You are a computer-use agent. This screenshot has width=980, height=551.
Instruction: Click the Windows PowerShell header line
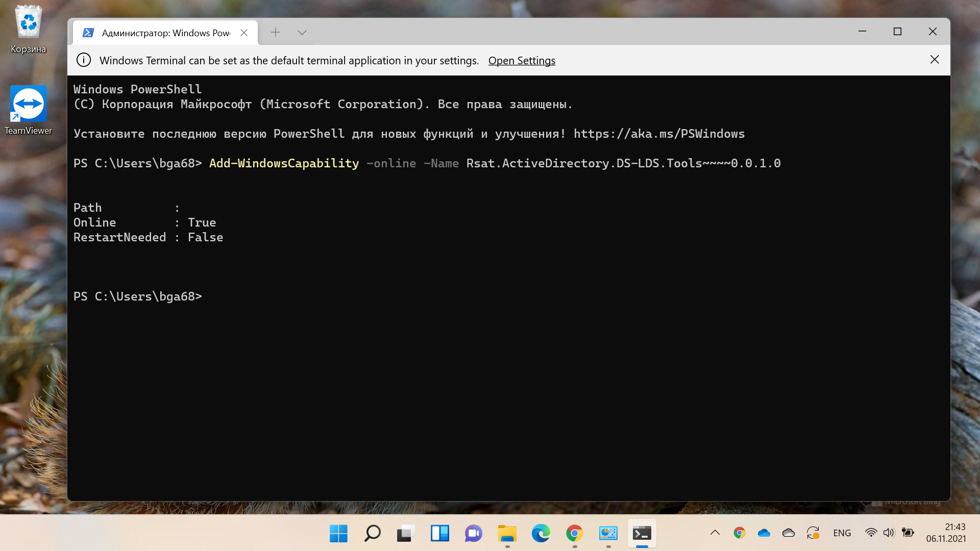(137, 89)
